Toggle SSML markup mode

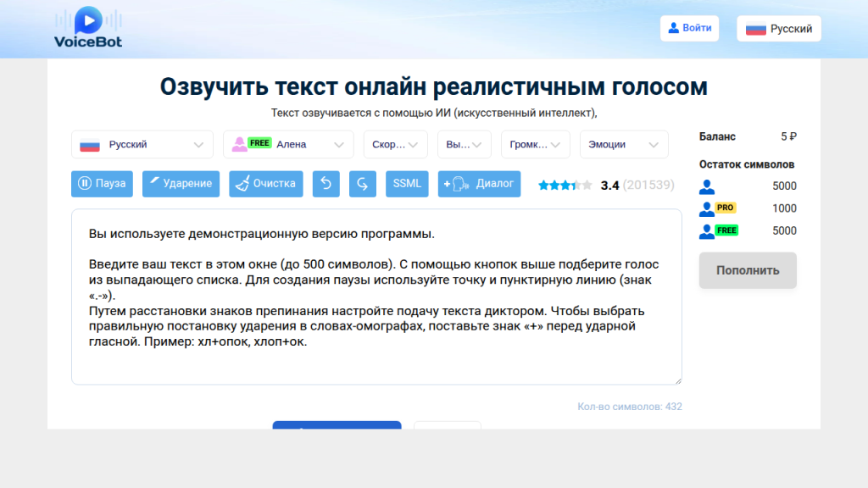click(x=407, y=184)
